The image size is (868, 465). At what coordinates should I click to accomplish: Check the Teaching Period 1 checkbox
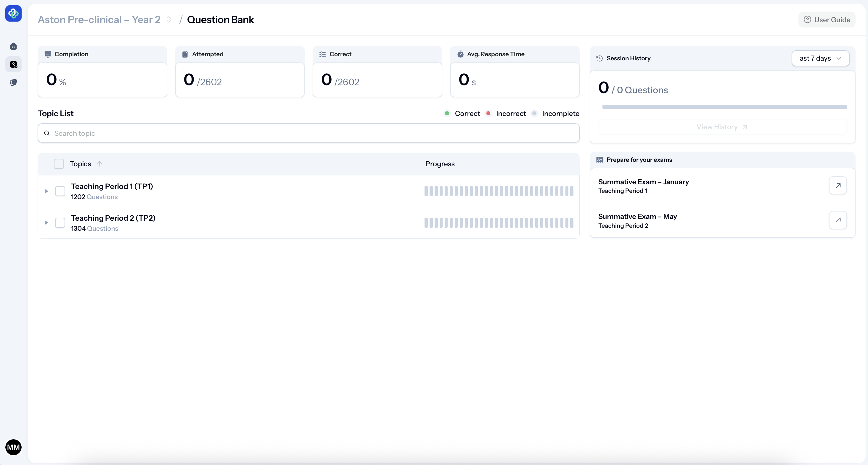click(x=60, y=191)
